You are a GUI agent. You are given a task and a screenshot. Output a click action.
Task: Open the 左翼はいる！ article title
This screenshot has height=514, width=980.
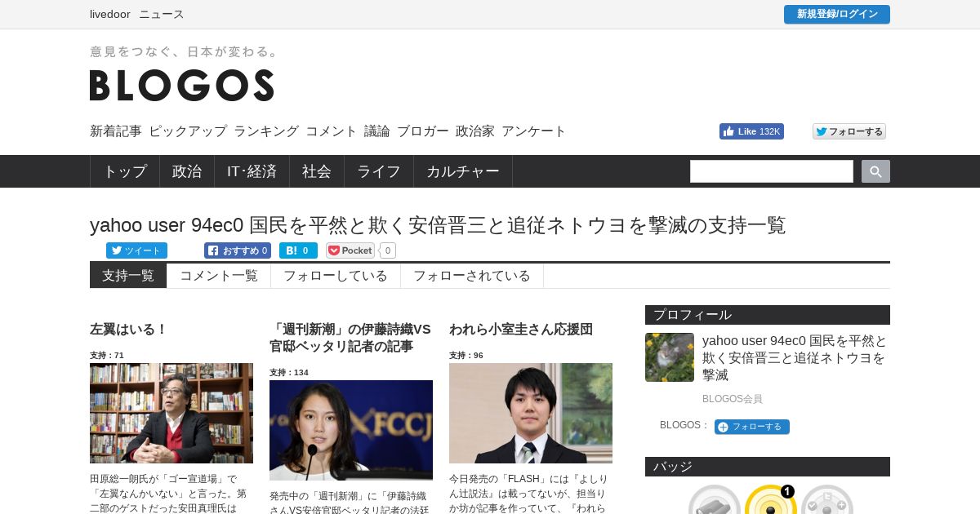tap(128, 329)
